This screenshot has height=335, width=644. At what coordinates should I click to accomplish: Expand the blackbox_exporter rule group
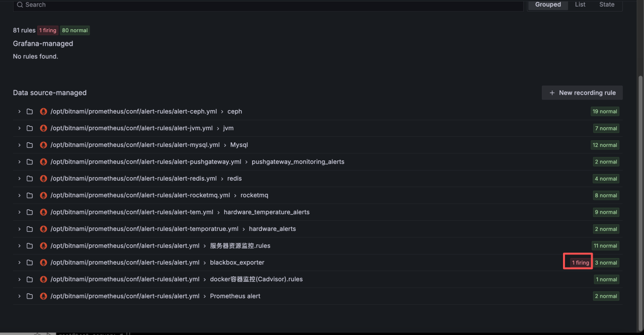coord(19,263)
